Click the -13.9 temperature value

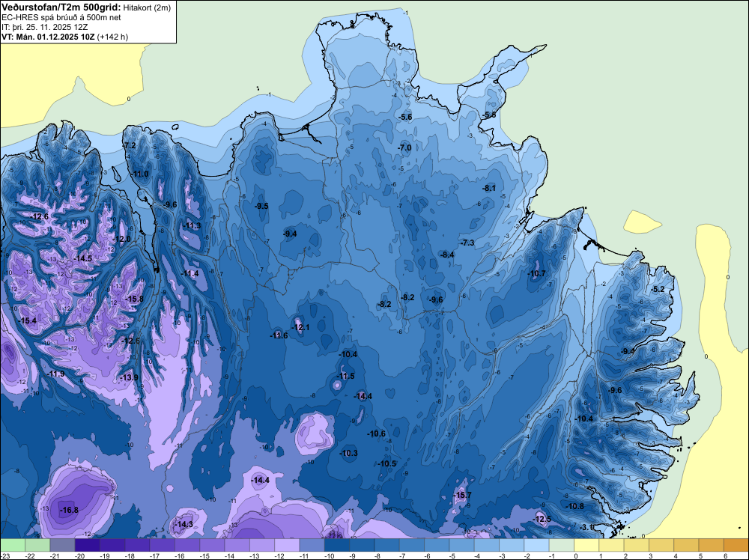coord(129,377)
